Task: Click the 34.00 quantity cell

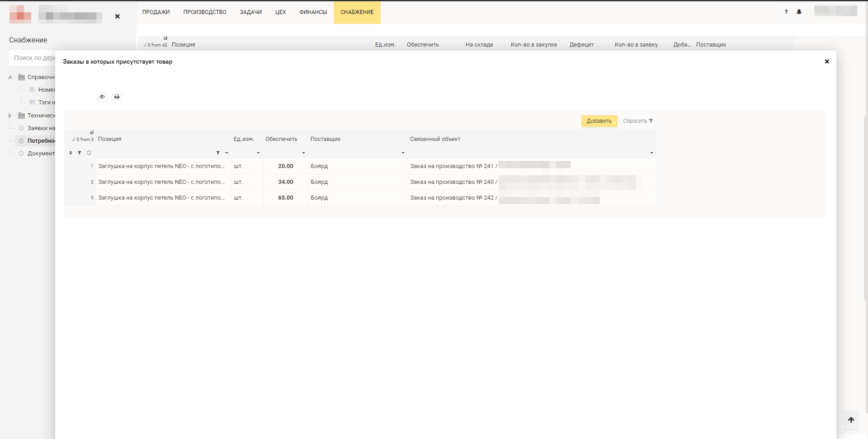Action: click(286, 182)
